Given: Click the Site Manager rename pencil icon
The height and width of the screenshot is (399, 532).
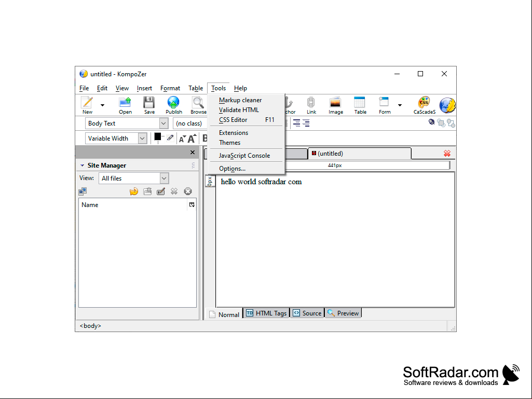Looking at the screenshot, I should click(x=161, y=191).
